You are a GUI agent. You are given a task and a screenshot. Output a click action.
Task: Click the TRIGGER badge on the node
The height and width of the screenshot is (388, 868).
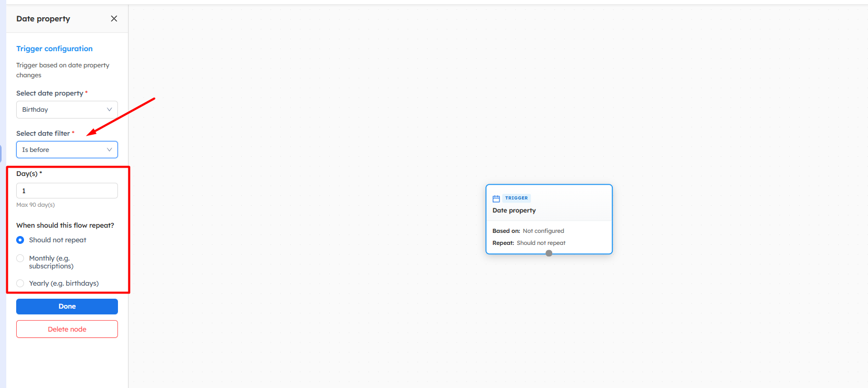click(516, 198)
